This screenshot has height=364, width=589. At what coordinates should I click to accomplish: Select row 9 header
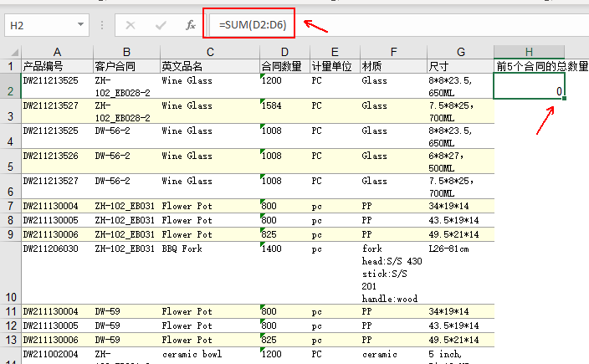coord(11,234)
